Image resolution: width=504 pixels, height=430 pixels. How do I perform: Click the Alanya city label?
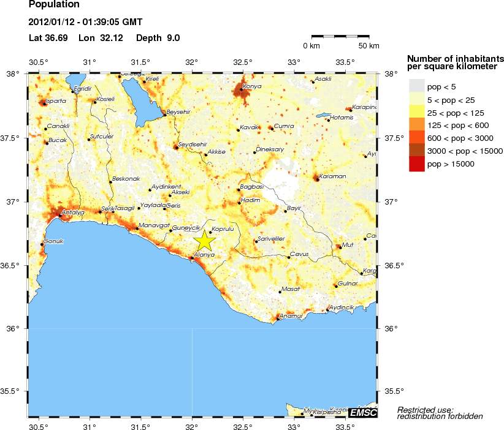pos(204,255)
